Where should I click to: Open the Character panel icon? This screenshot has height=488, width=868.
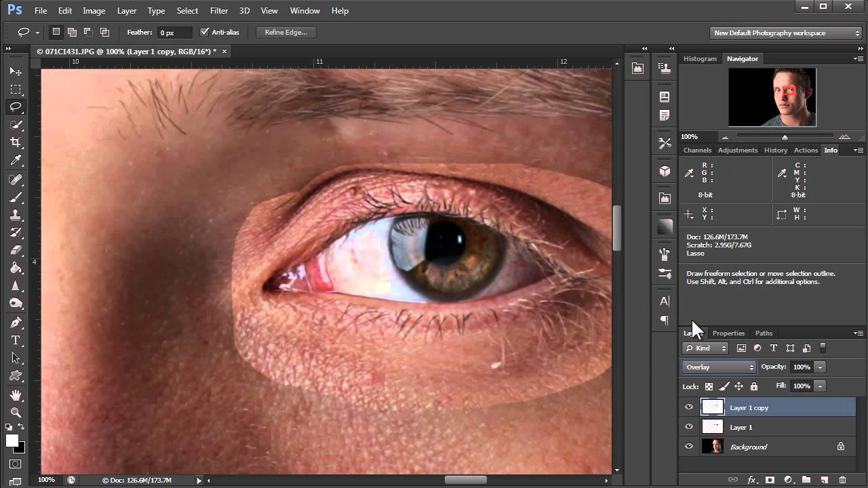[665, 301]
